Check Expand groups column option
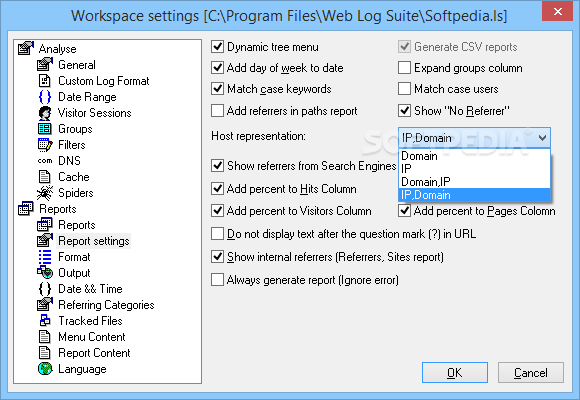The height and width of the screenshot is (400, 580). [x=404, y=68]
